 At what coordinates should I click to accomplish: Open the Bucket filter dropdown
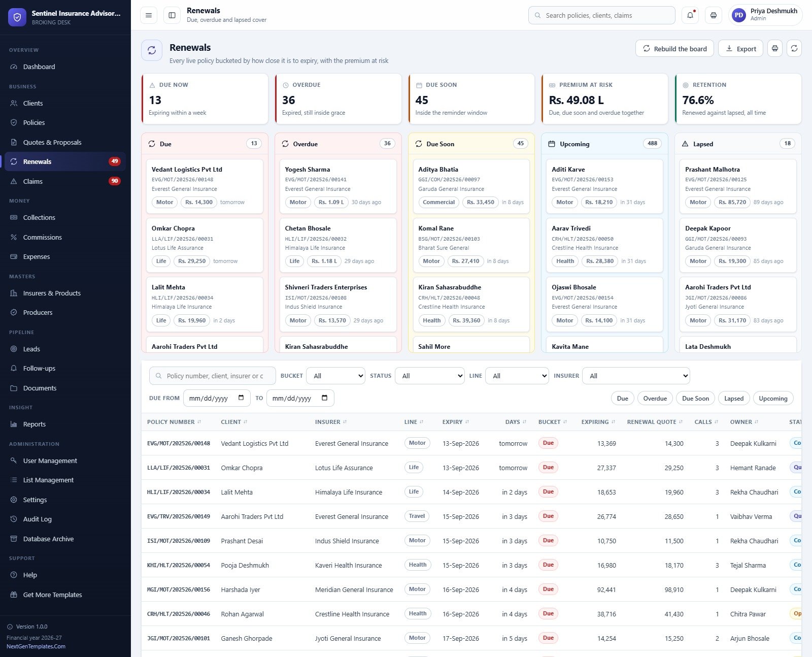click(x=336, y=376)
